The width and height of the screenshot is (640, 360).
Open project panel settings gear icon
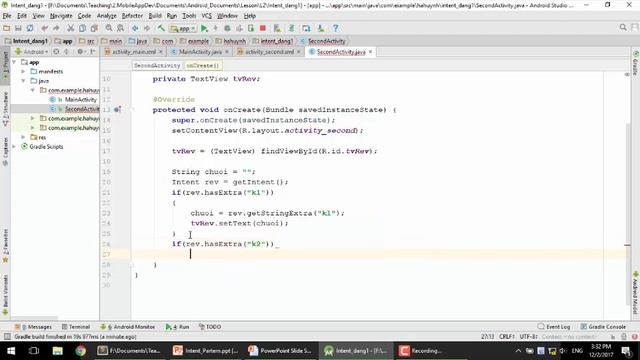point(80,52)
